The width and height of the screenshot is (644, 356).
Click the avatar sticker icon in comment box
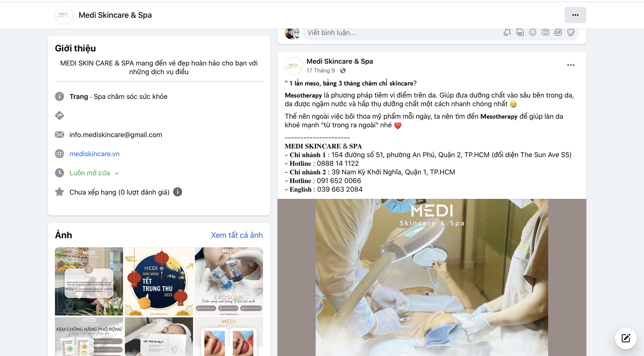520,33
